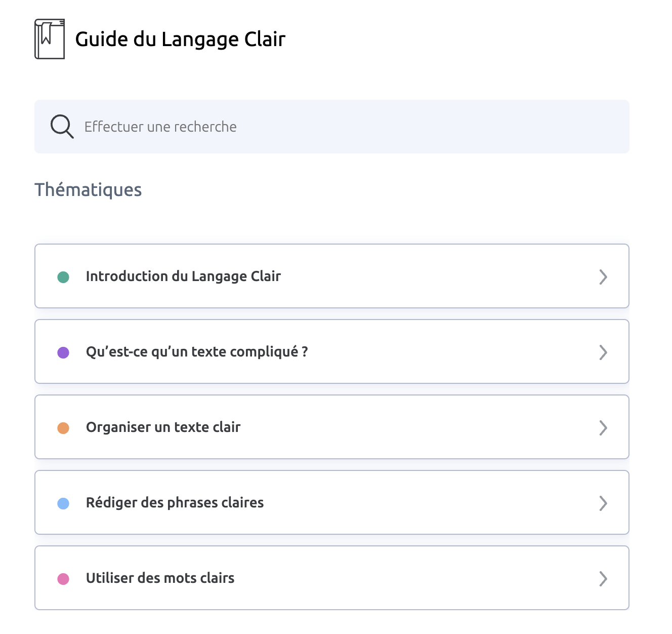The width and height of the screenshot is (672, 634).
Task: Click the magnifying glass search icon
Action: tap(62, 127)
